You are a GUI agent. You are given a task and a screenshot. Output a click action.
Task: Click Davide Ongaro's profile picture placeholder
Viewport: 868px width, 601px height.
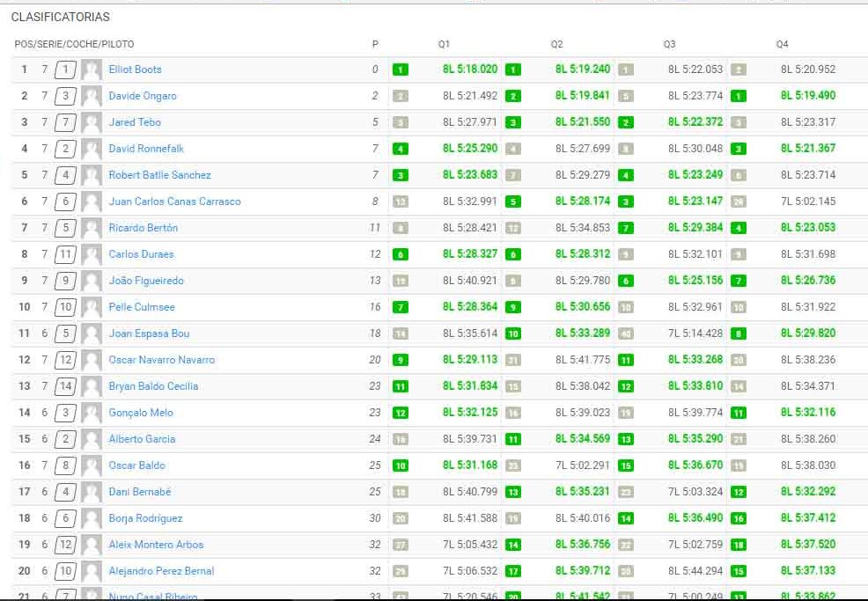92,97
